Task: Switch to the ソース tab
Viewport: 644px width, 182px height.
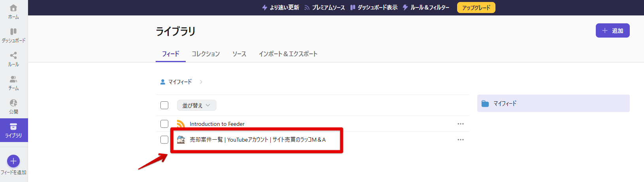Action: click(239, 54)
